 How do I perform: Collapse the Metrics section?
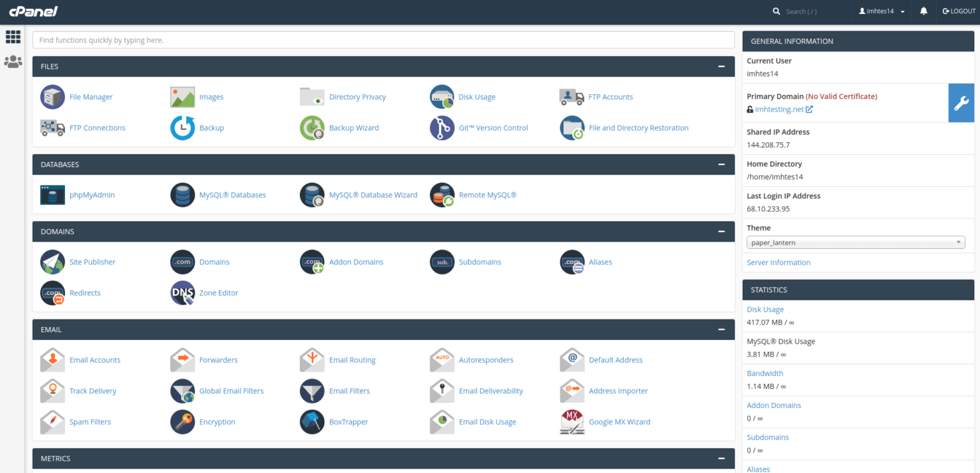tap(721, 458)
